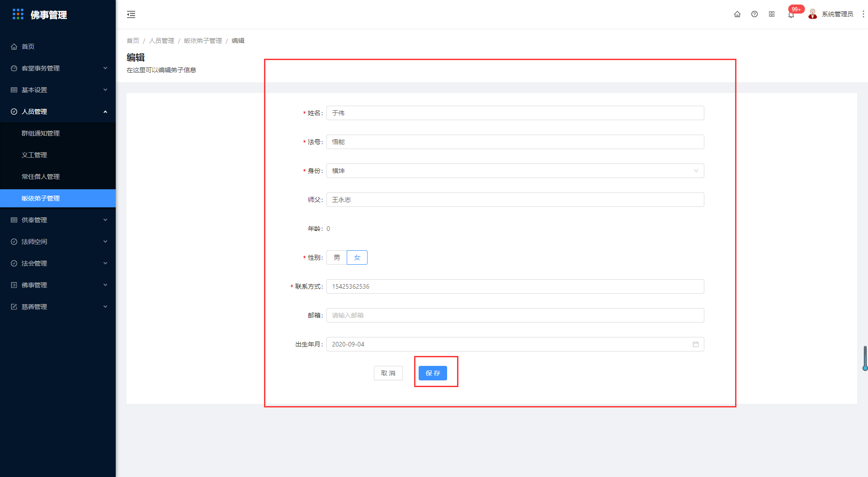Open the home icon in top bar
868x477 pixels.
737,14
